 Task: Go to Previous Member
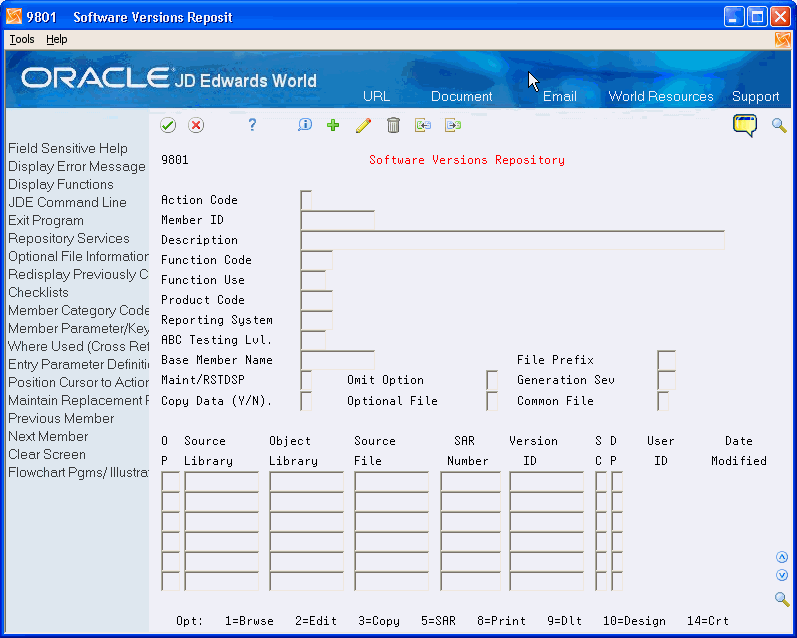point(61,418)
